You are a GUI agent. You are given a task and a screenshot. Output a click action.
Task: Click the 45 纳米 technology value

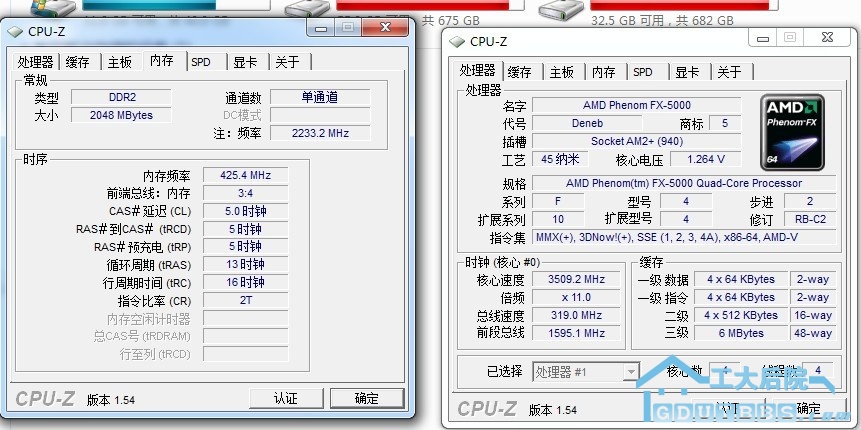(x=560, y=159)
